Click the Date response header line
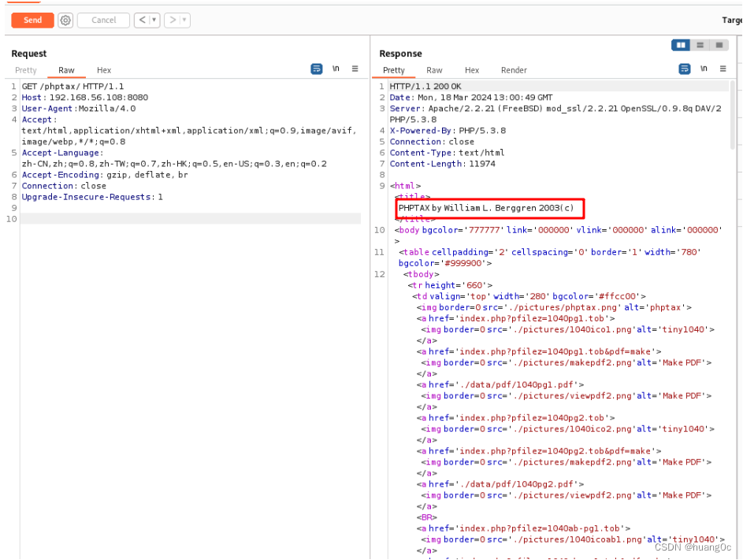The width and height of the screenshot is (743, 560). [471, 97]
